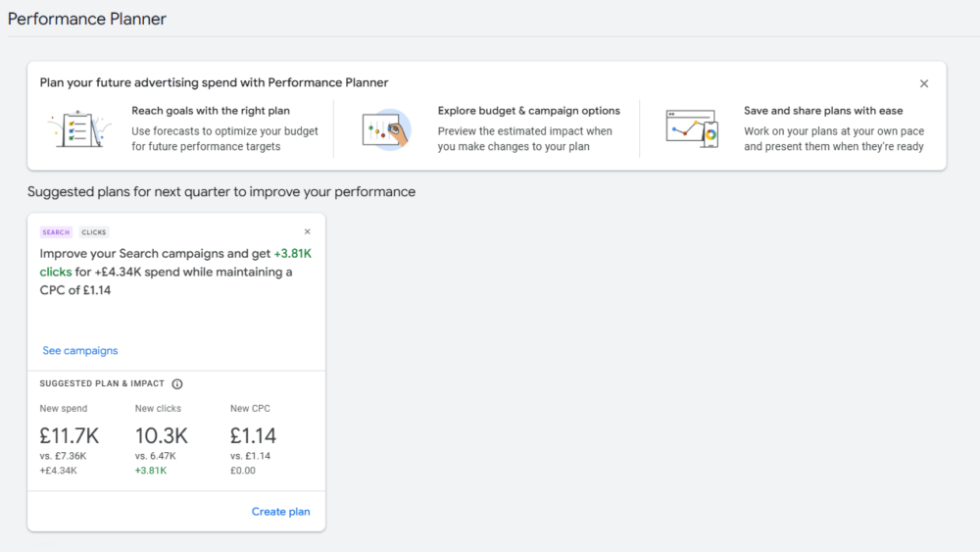Image resolution: width=980 pixels, height=552 pixels.
Task: Click the devices chart illustration icon
Action: pyautogui.click(x=691, y=129)
